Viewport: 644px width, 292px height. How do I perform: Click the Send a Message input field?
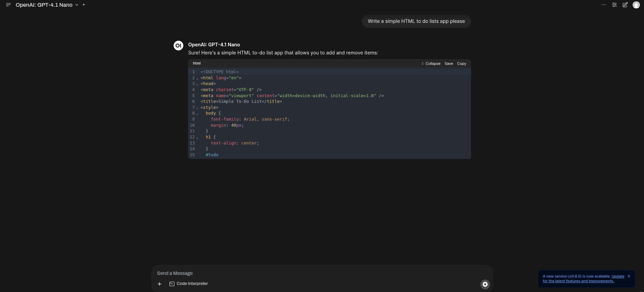322,273
